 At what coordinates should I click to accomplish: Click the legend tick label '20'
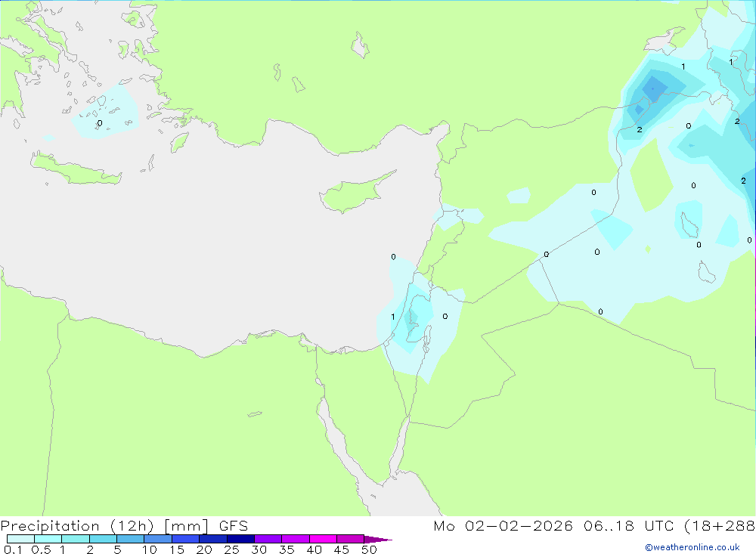pos(204,549)
